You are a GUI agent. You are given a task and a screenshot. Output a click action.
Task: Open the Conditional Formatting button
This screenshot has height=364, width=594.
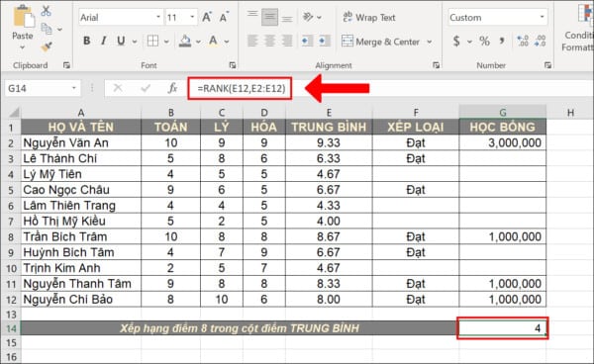(578, 29)
